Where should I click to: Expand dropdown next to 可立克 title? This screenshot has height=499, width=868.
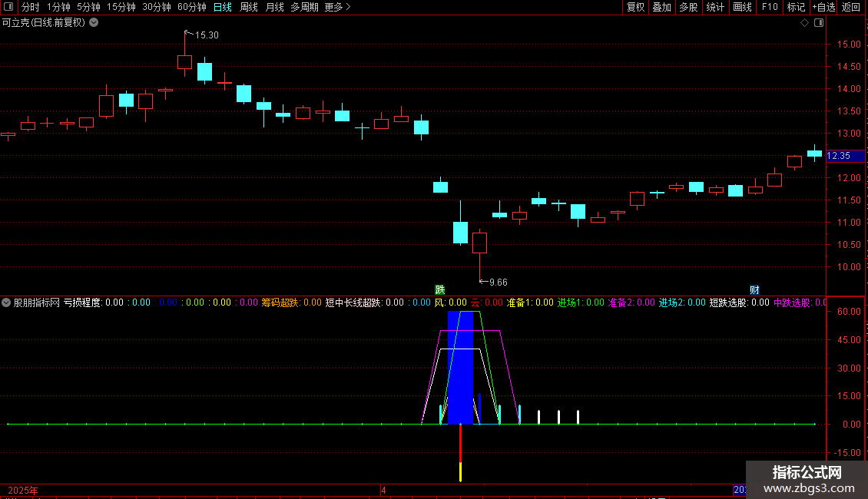pos(94,23)
